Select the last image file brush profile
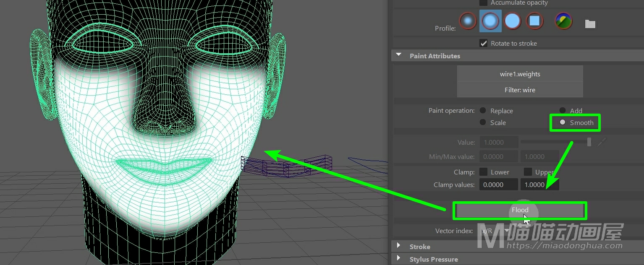Screen dimensions: 644x265 pos(563,21)
